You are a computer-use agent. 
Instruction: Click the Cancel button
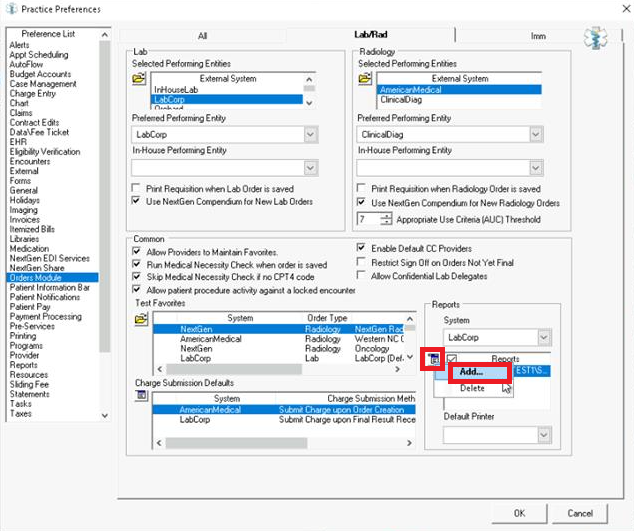[580, 513]
